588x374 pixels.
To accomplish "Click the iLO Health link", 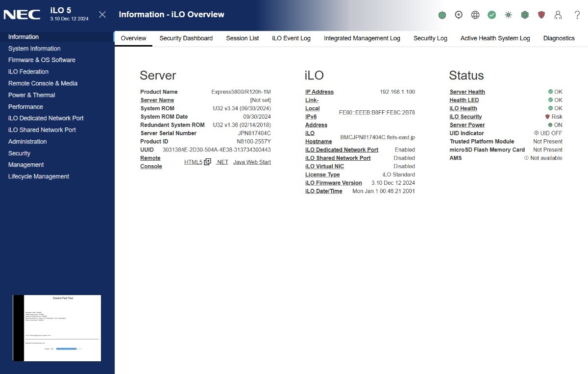I will [x=463, y=108].
